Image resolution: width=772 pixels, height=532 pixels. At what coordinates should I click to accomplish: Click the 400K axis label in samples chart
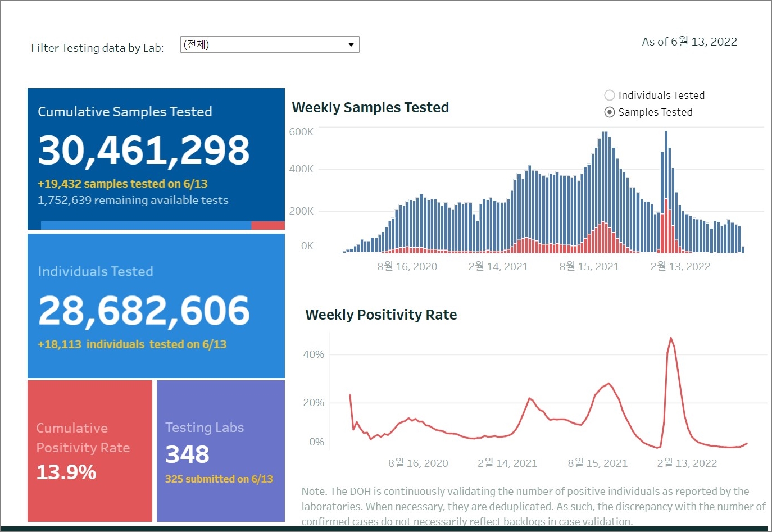[x=301, y=169]
